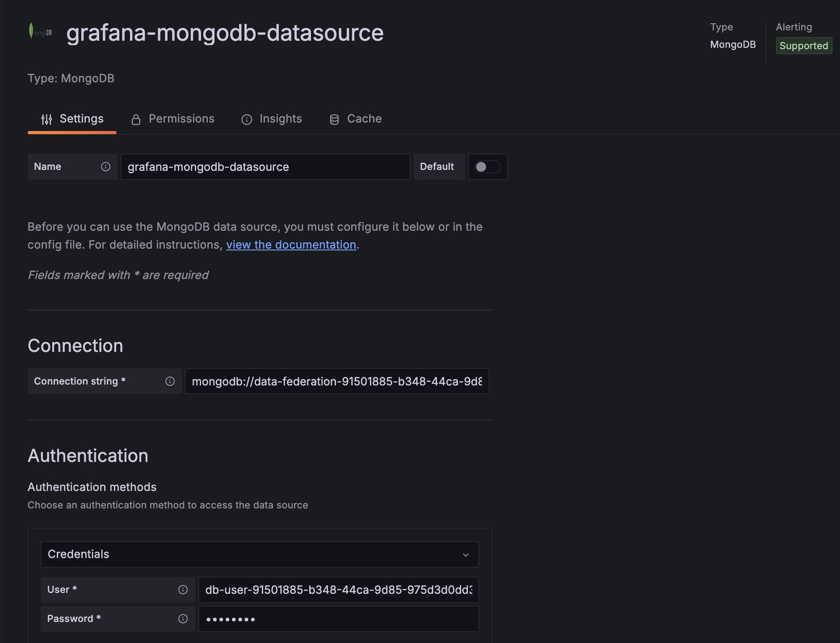Click the Supported alerting badge
Viewport: 840px width, 643px height.
[x=804, y=46]
